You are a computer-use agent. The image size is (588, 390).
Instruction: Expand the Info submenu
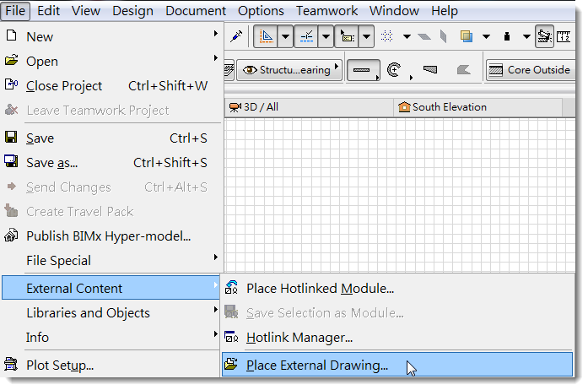111,337
